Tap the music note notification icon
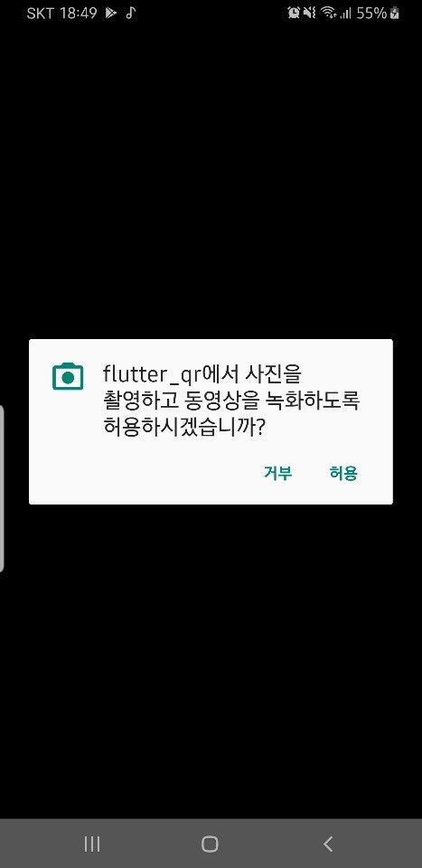 (130, 14)
